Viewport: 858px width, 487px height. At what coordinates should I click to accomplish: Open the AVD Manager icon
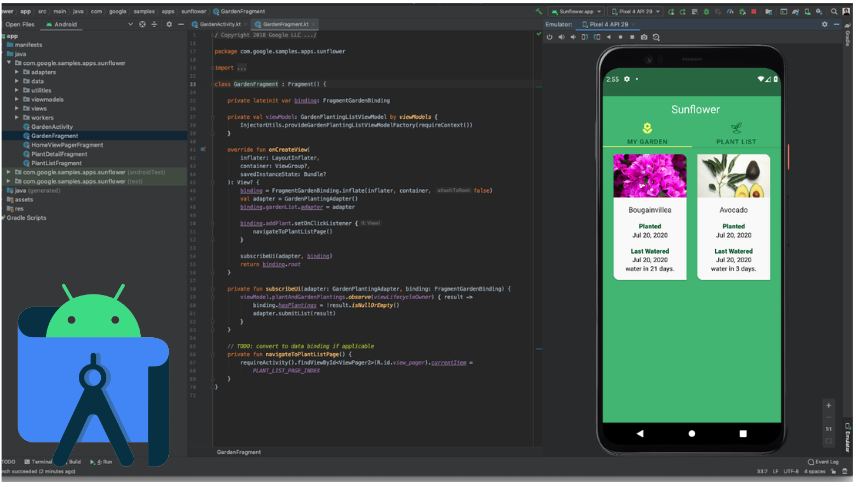(808, 11)
